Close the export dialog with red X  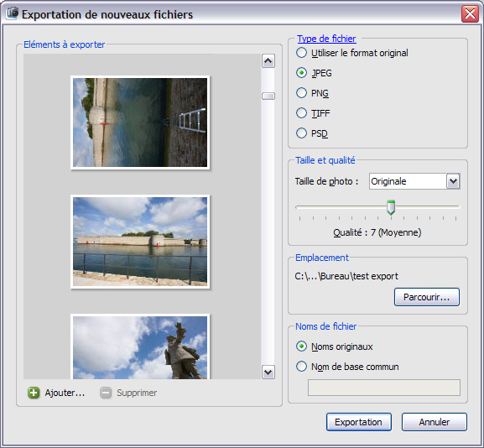pyautogui.click(x=470, y=14)
